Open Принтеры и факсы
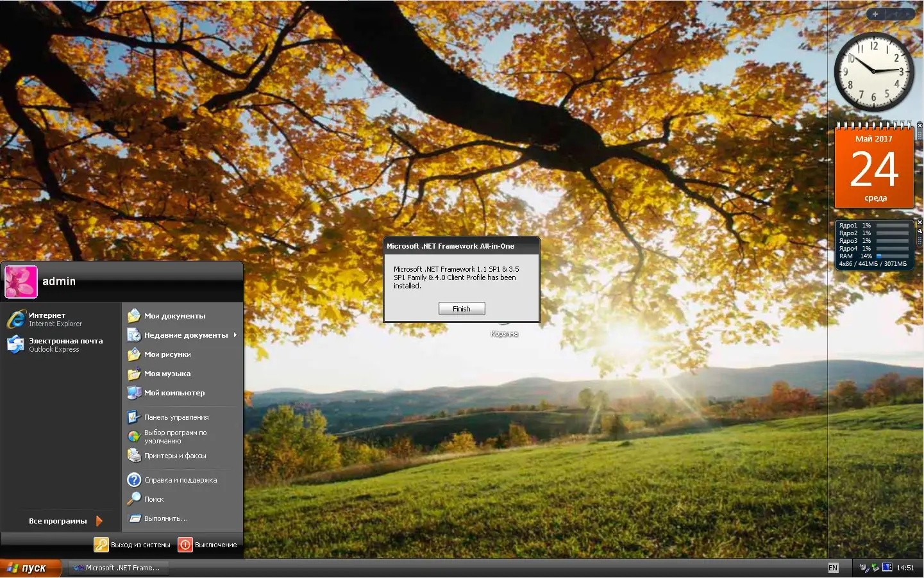 pos(176,456)
